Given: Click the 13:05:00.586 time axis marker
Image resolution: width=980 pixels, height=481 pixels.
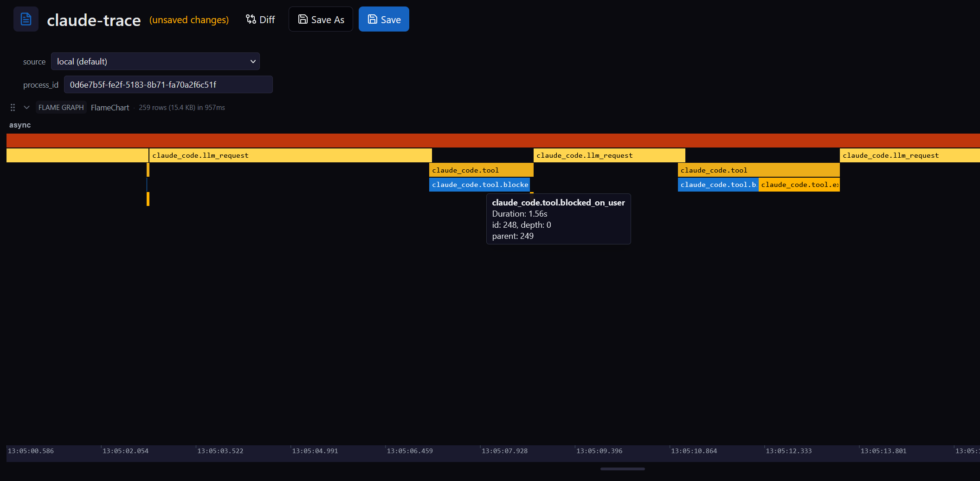Looking at the screenshot, I should click(x=31, y=451).
